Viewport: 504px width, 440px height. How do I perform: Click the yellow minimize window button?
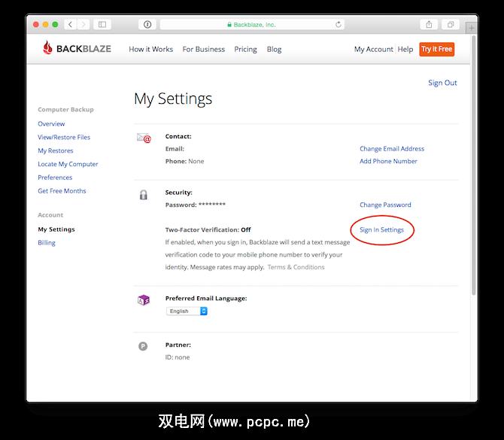pyautogui.click(x=45, y=24)
